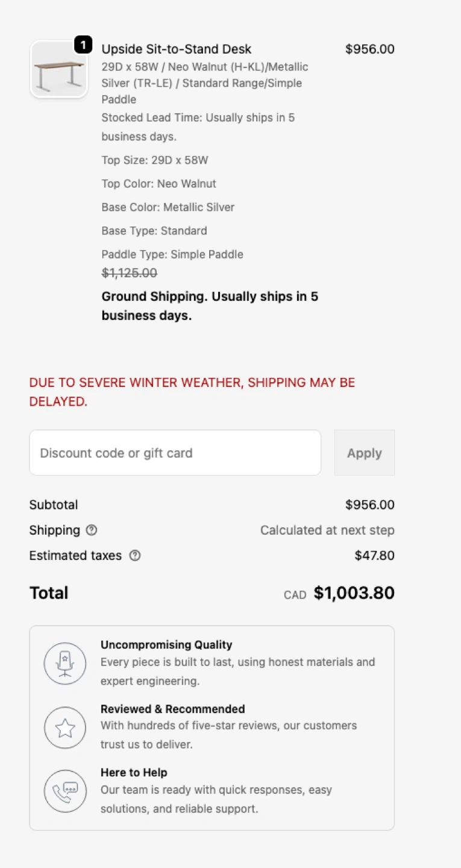Click the Shipping help question mark icon
This screenshot has height=868, width=461.
click(92, 530)
